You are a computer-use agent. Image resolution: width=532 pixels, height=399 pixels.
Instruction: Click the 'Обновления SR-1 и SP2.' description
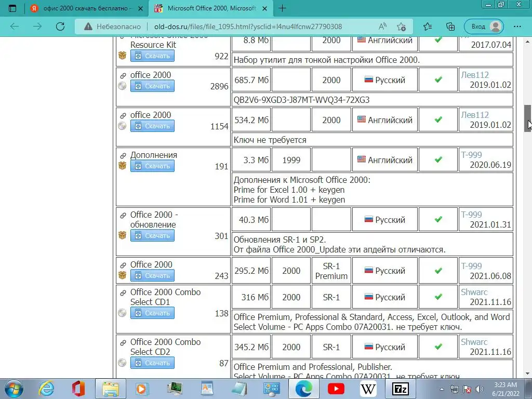tap(280, 240)
